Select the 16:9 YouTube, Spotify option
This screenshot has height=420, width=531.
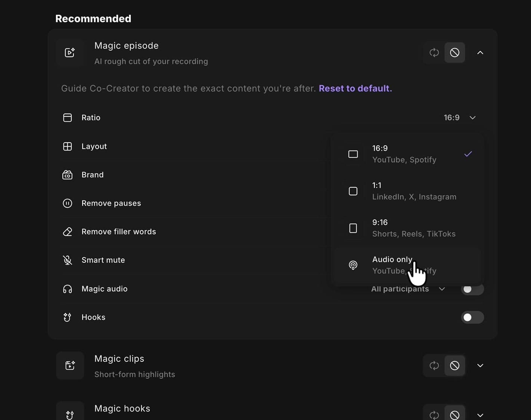pos(407,154)
